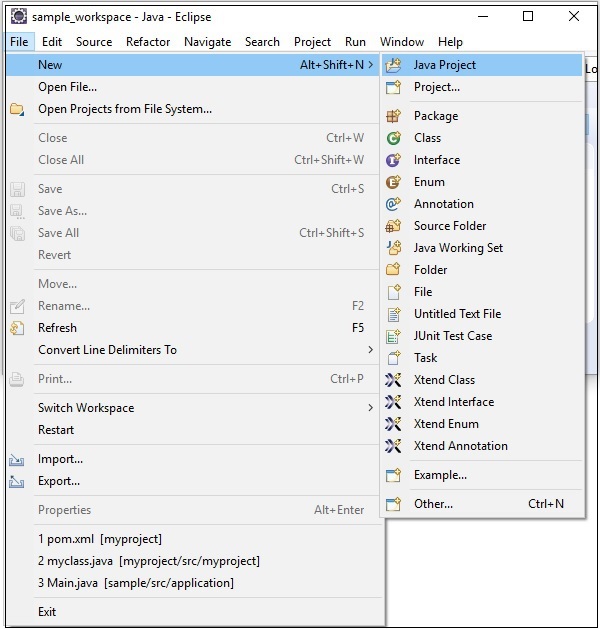The image size is (600, 629).
Task: Open the Project menu
Action: tap(312, 42)
